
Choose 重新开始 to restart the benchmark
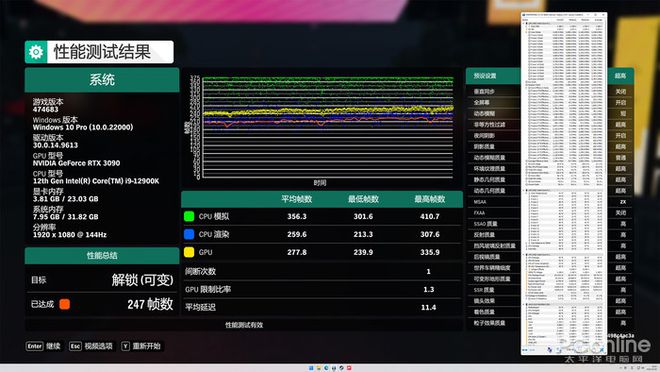click(x=146, y=346)
